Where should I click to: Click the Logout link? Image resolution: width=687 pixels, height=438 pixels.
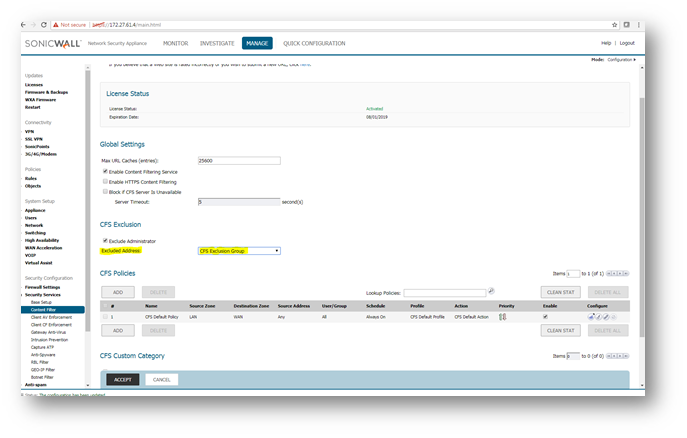coord(627,43)
